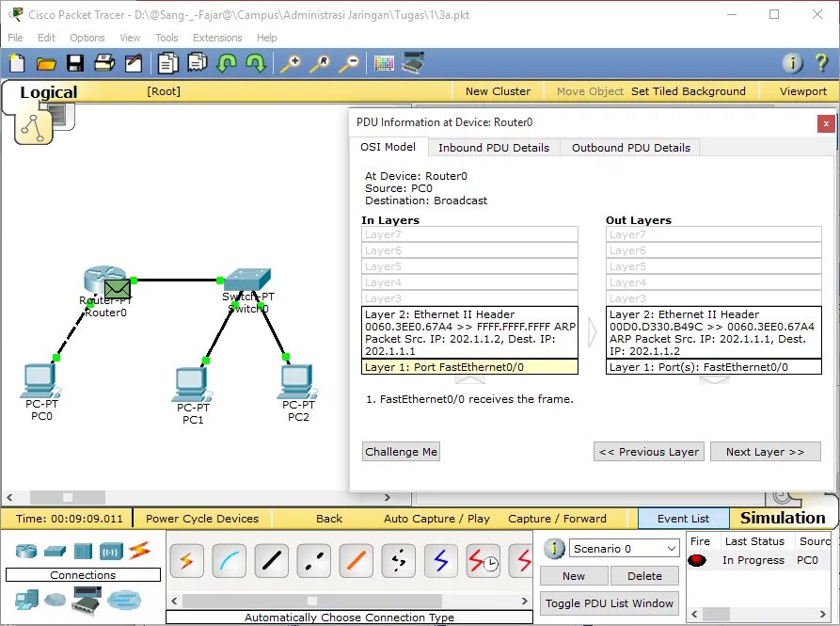Choose Copper Straight-Through cable icon
The image size is (840, 626).
click(x=272, y=561)
